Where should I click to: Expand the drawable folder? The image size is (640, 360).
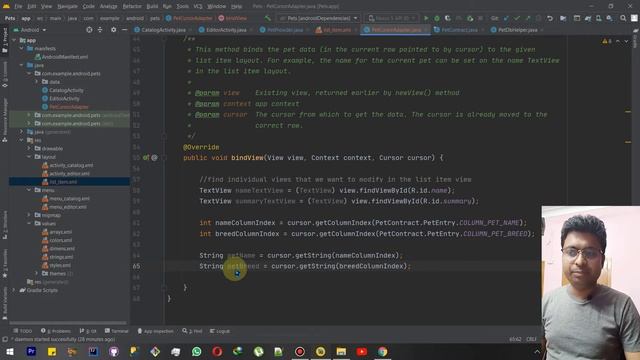tap(29, 148)
